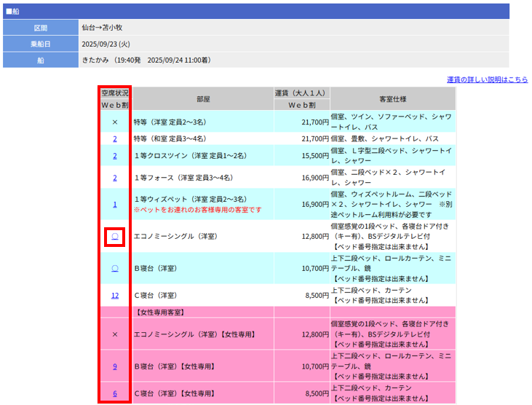Click the circle availability icon for エコノミーシングル（洋室）
The width and height of the screenshot is (532, 405).
pos(115,237)
